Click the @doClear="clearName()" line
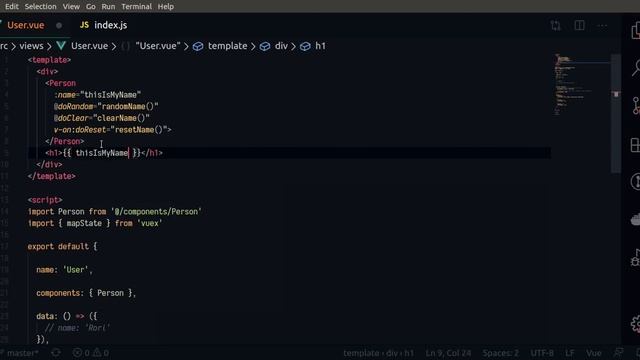 [102, 118]
